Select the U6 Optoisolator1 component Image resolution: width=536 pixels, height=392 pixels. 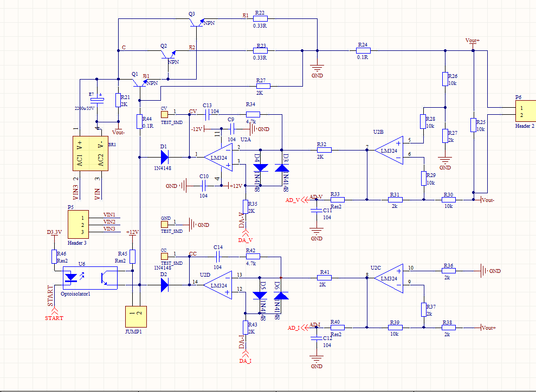pos(90,278)
